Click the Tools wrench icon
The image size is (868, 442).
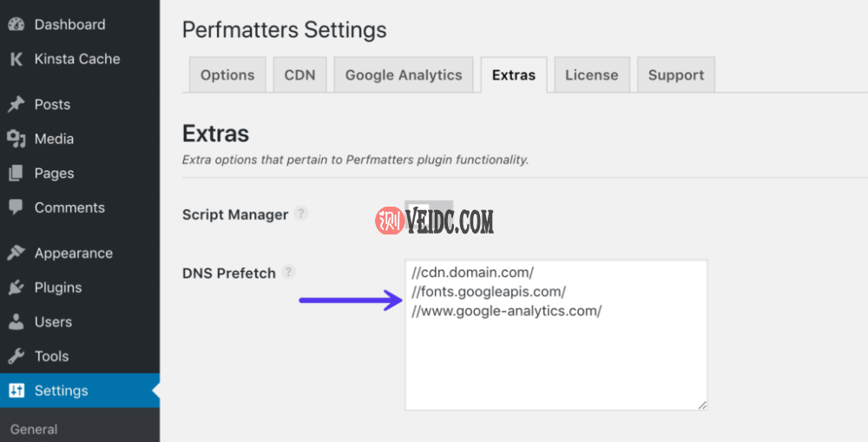point(16,356)
